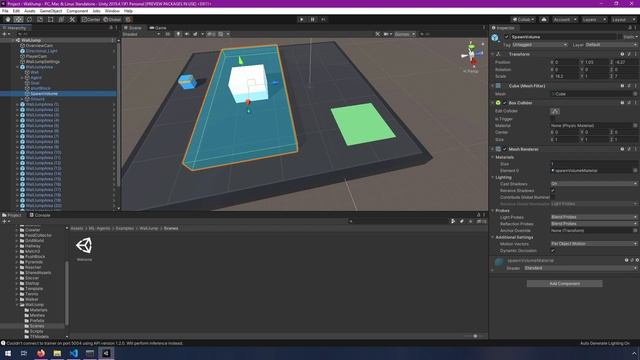Screen dimensions: 640x360
Task: Click the Step frame button
Action: pos(323,20)
